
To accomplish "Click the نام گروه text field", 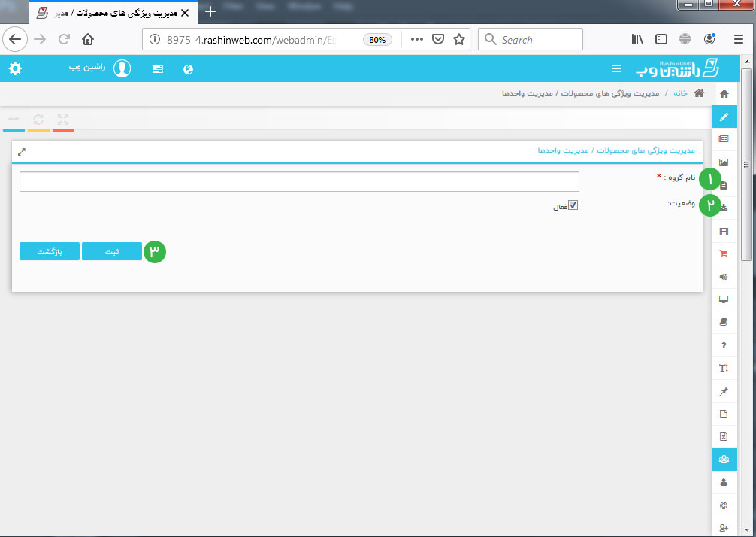I will point(299,181).
